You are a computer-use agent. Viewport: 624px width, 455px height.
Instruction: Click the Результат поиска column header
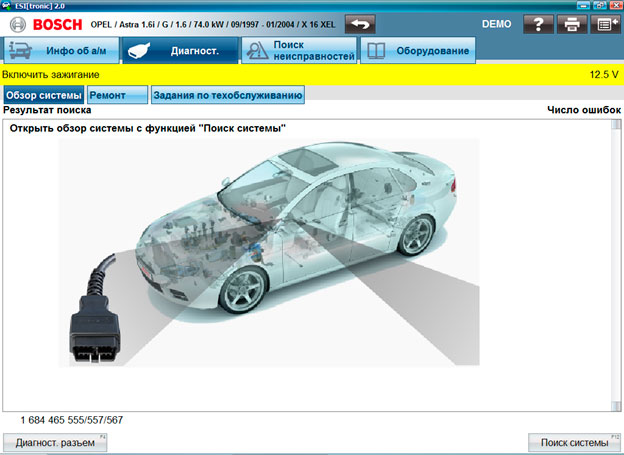coord(41,111)
